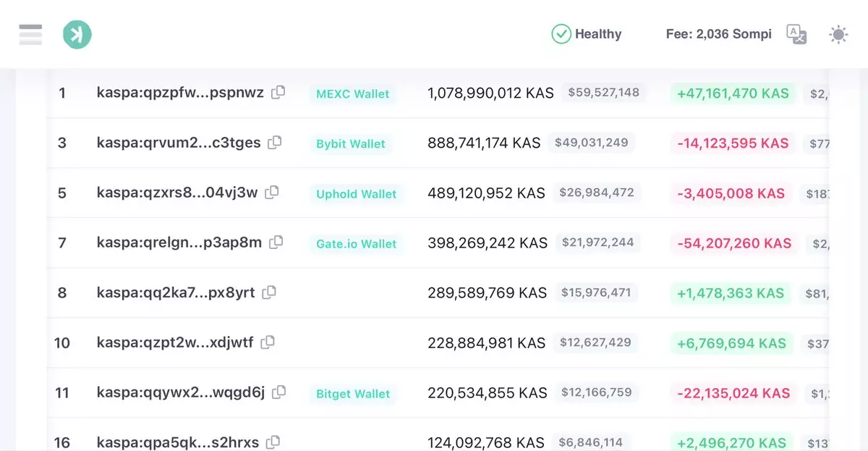Copy address kaspa:qzpt2w...xdjwtf
The image size is (868, 451).
point(268,342)
